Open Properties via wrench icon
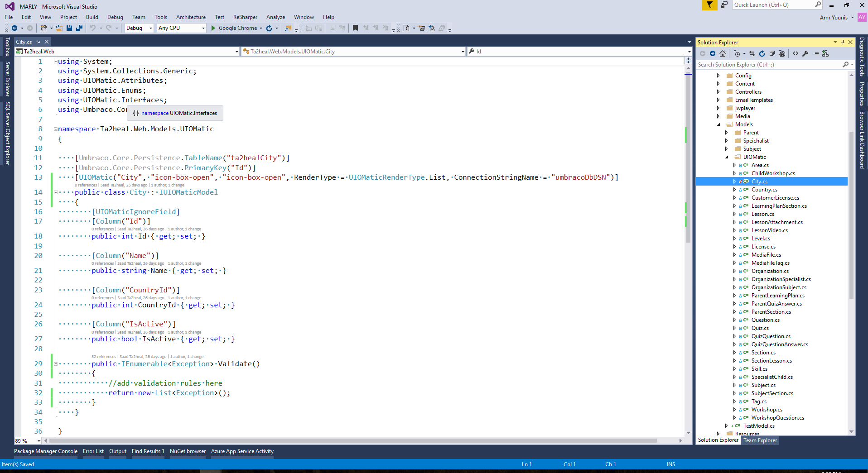Image resolution: width=868 pixels, height=473 pixels. point(805,53)
